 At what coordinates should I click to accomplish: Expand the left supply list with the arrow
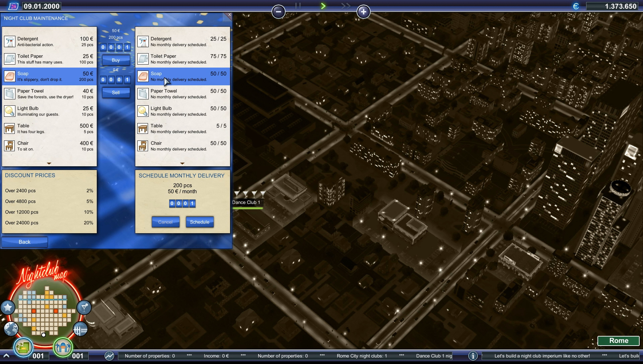(x=49, y=164)
